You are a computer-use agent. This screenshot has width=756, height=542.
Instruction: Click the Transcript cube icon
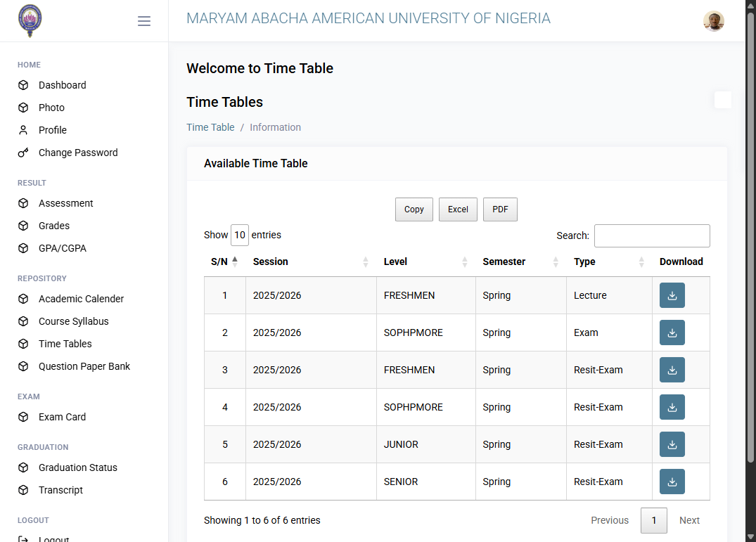click(x=23, y=490)
